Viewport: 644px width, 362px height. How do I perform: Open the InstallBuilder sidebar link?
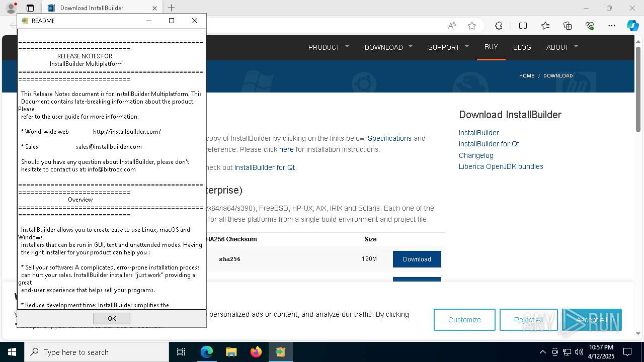[x=479, y=133]
